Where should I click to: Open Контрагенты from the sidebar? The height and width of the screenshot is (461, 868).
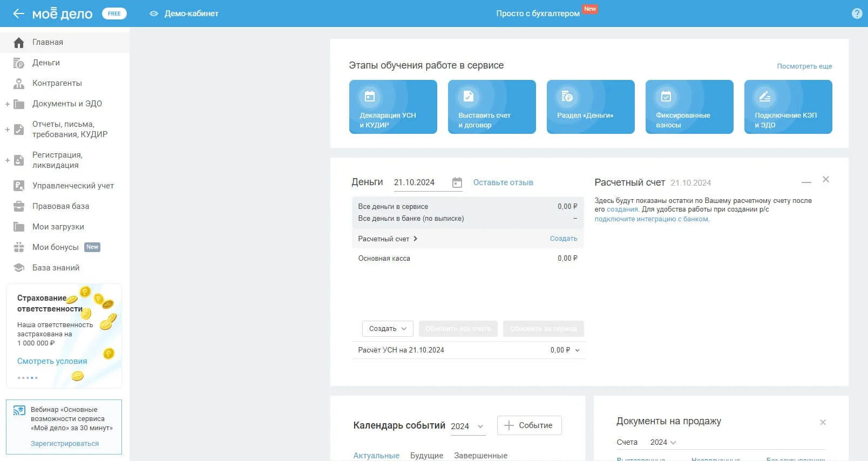click(x=57, y=83)
